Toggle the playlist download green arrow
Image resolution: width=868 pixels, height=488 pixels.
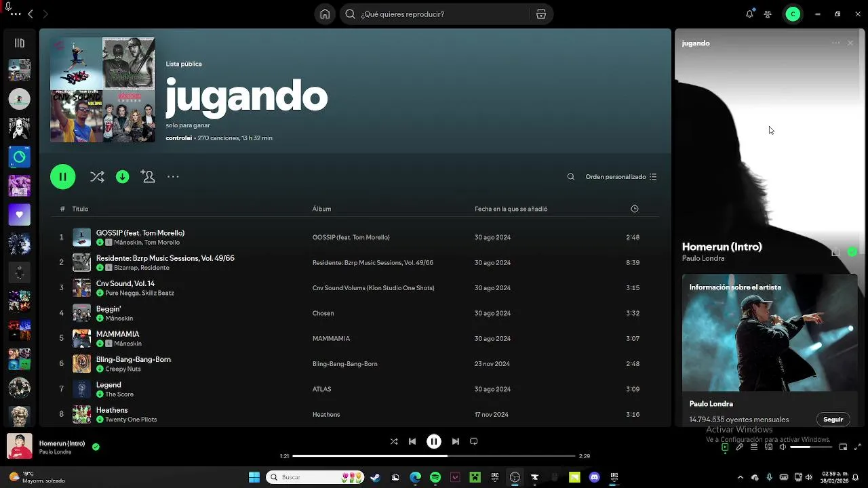coord(123,177)
